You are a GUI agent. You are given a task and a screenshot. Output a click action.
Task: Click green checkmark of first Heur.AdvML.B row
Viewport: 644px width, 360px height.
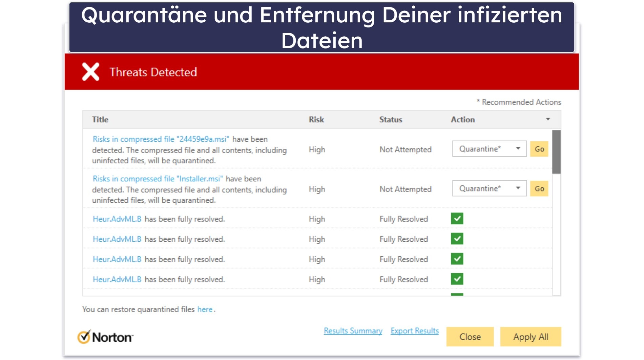click(x=457, y=219)
